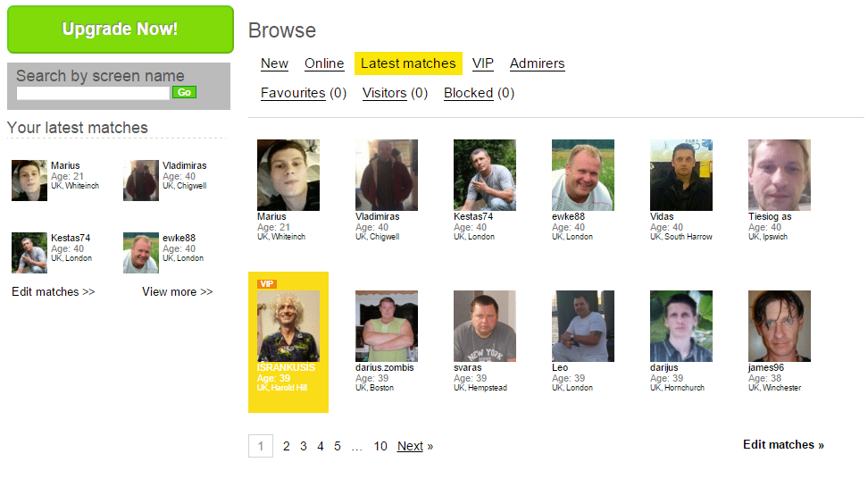
Task: Select Vidas profile photo
Action: tap(680, 175)
